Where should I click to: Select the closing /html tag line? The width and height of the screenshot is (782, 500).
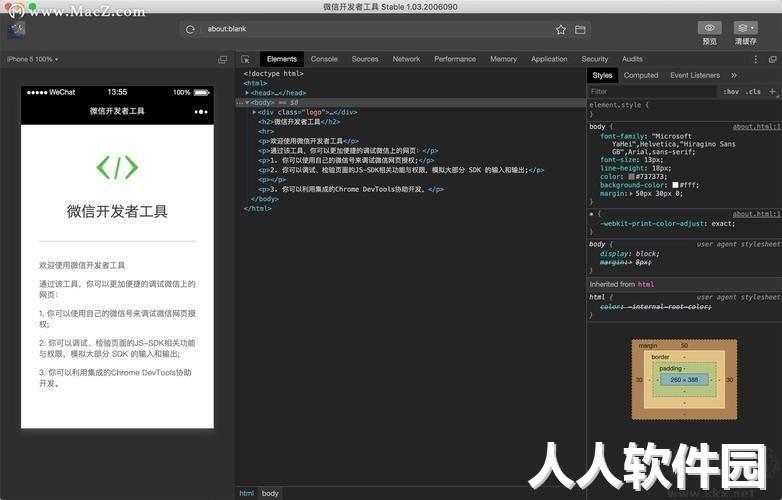[x=257, y=209]
